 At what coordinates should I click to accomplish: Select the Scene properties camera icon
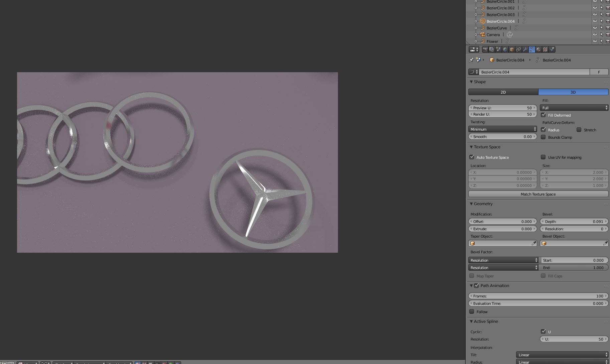[498, 49]
